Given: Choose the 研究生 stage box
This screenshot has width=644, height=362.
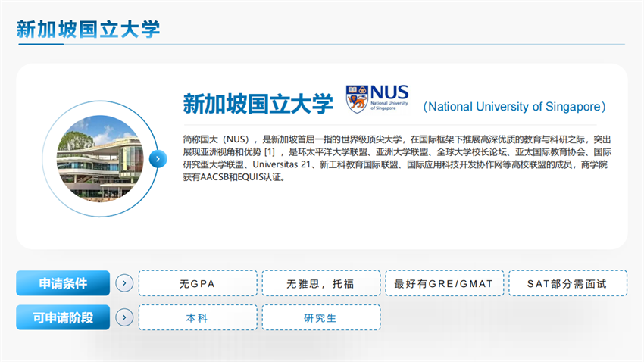Looking at the screenshot, I should pyautogui.click(x=321, y=317).
